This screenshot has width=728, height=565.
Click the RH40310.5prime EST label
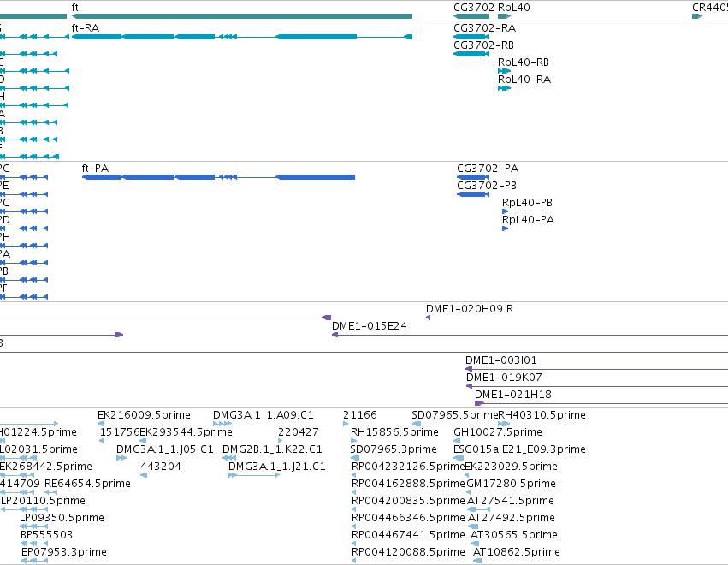click(542, 415)
